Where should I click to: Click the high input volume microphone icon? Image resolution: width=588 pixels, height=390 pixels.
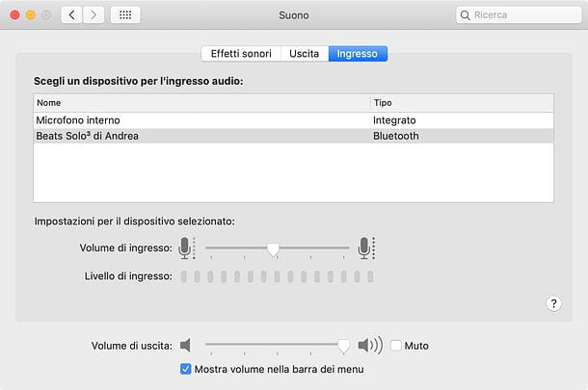[x=366, y=248]
